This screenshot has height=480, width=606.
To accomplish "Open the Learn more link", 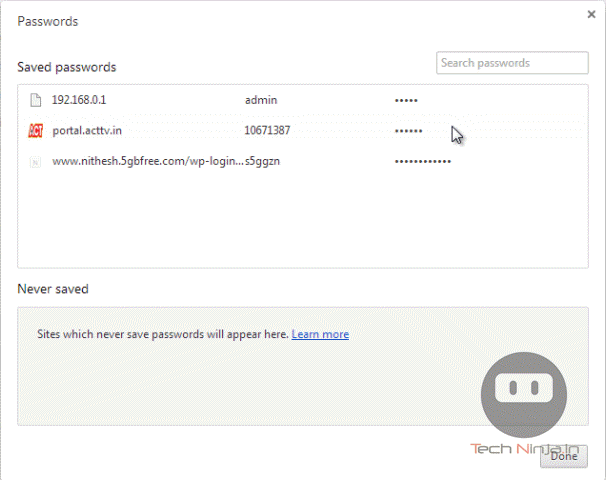I will coord(320,334).
